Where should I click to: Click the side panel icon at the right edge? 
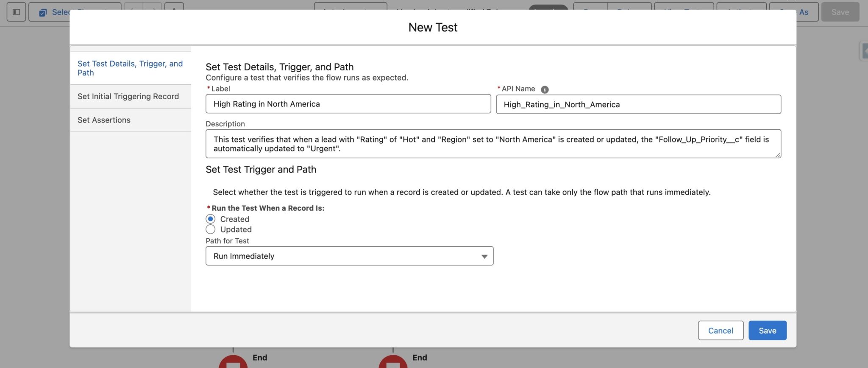(864, 51)
